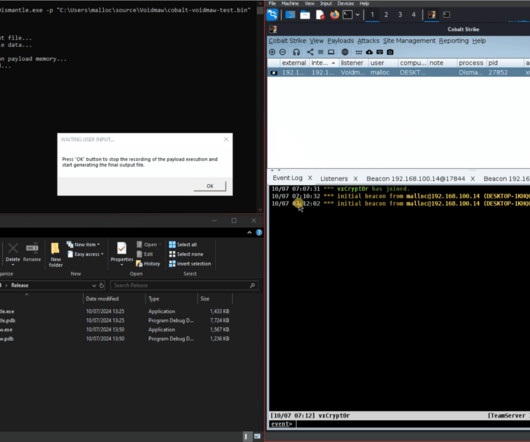This screenshot has height=442, width=530.
Task: Click the search magnifier in File Explorer
Action: [x=252, y=286]
